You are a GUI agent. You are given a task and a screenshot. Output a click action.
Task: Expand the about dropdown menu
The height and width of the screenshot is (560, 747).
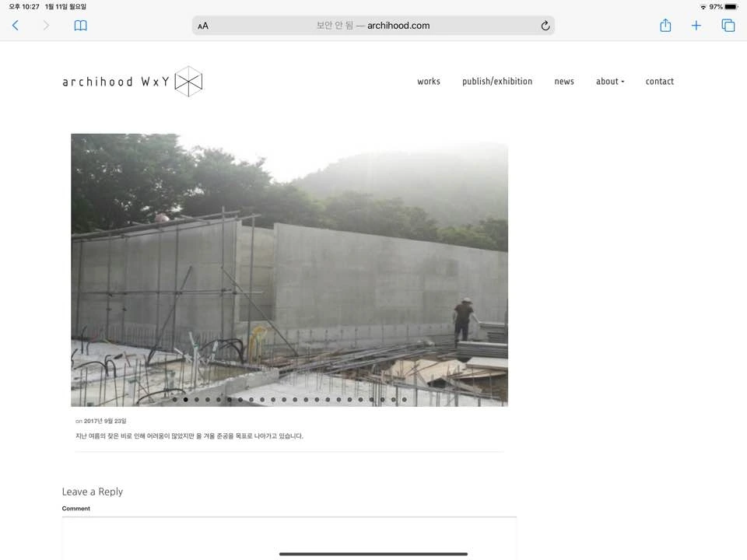point(610,82)
